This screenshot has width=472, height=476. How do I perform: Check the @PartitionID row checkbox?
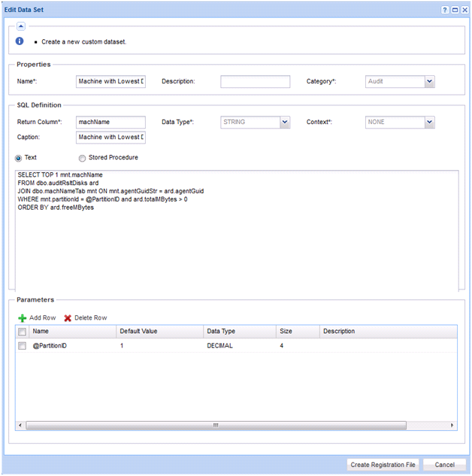[x=23, y=346]
